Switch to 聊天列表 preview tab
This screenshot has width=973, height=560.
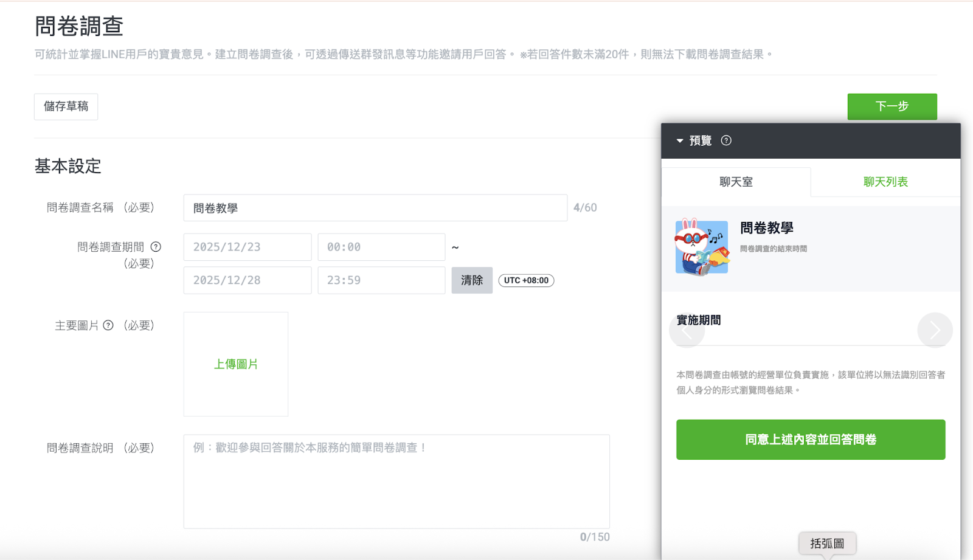885,182
